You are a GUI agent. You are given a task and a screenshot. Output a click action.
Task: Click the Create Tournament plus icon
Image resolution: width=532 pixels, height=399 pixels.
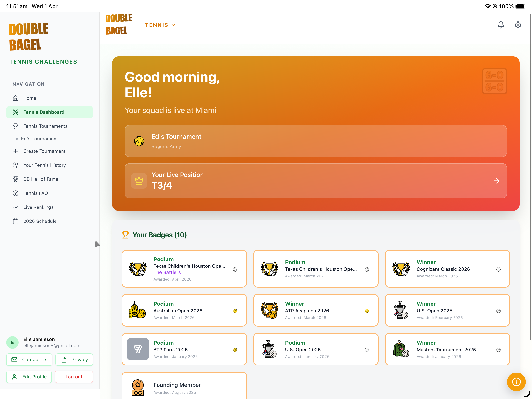pos(16,151)
